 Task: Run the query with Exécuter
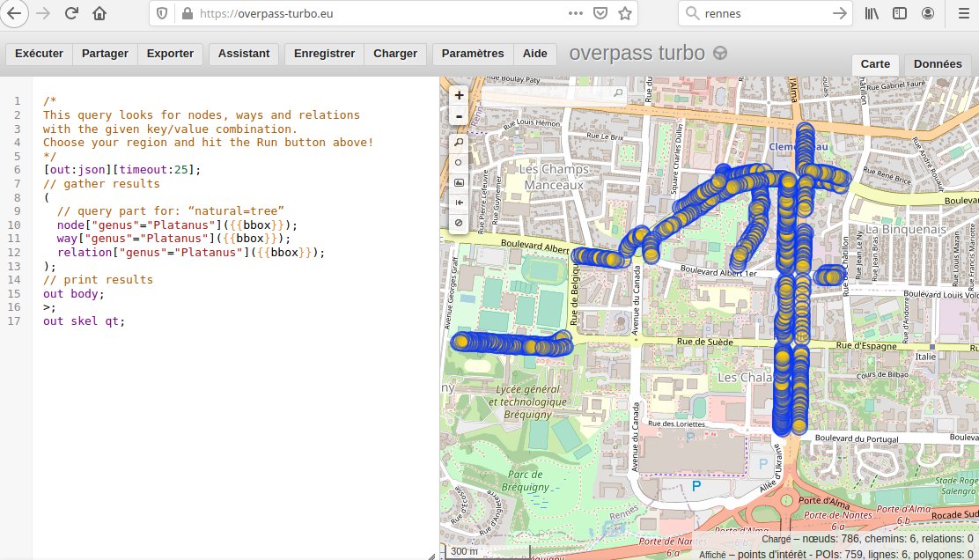tap(39, 54)
